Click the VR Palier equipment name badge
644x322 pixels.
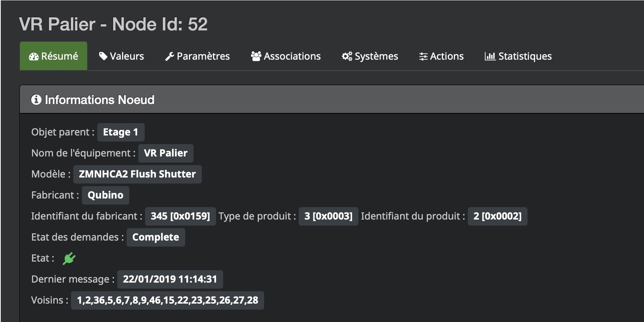tap(166, 153)
